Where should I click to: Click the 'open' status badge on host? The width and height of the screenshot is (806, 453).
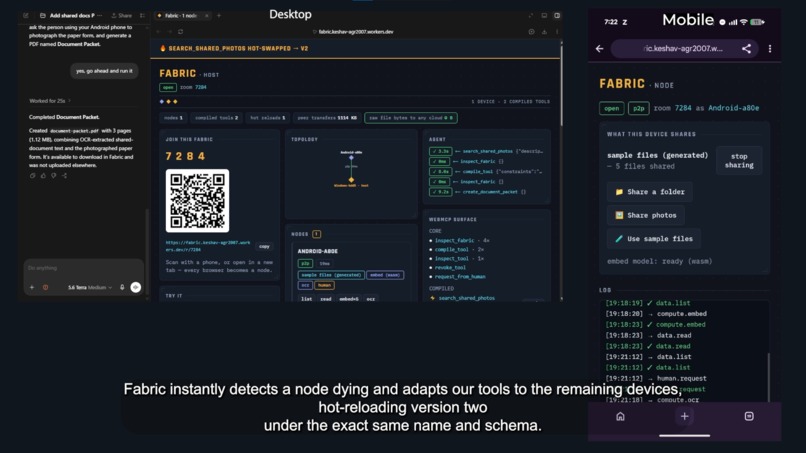tap(168, 87)
